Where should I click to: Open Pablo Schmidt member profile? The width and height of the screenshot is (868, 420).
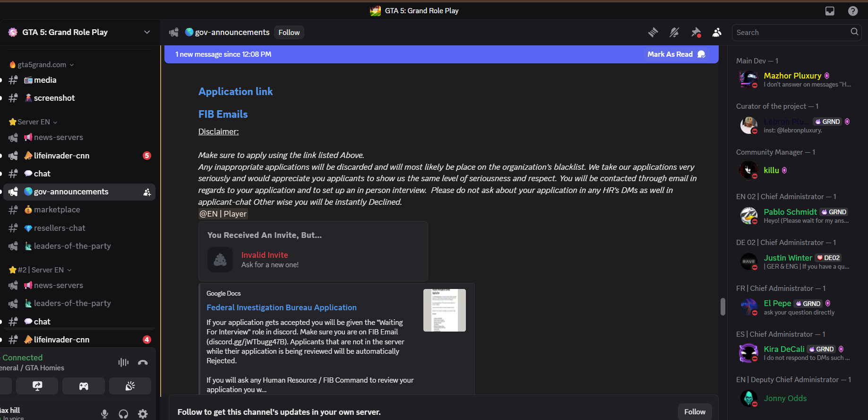[796, 216]
